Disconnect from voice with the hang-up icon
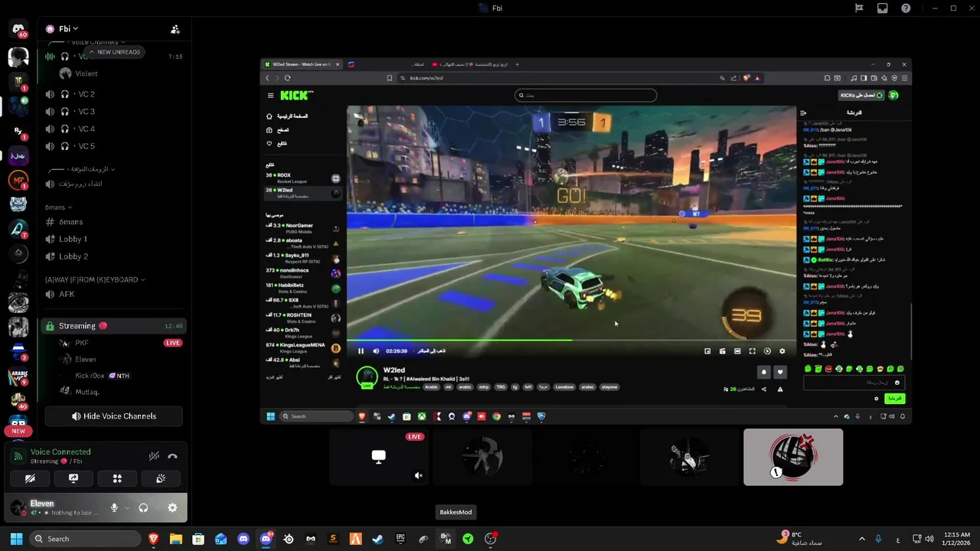This screenshot has height=551, width=980. tap(172, 456)
